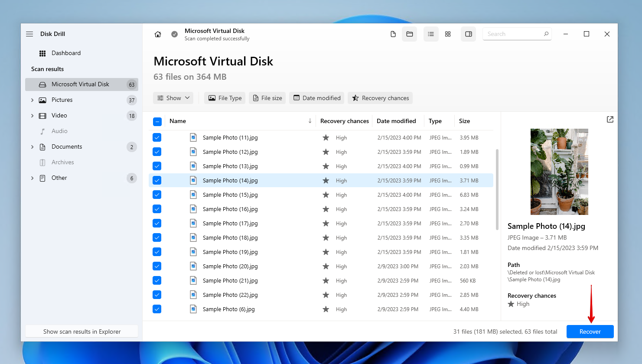Expand the Pictures category chevron
Screen dimensions: 642x364
pos(32,100)
